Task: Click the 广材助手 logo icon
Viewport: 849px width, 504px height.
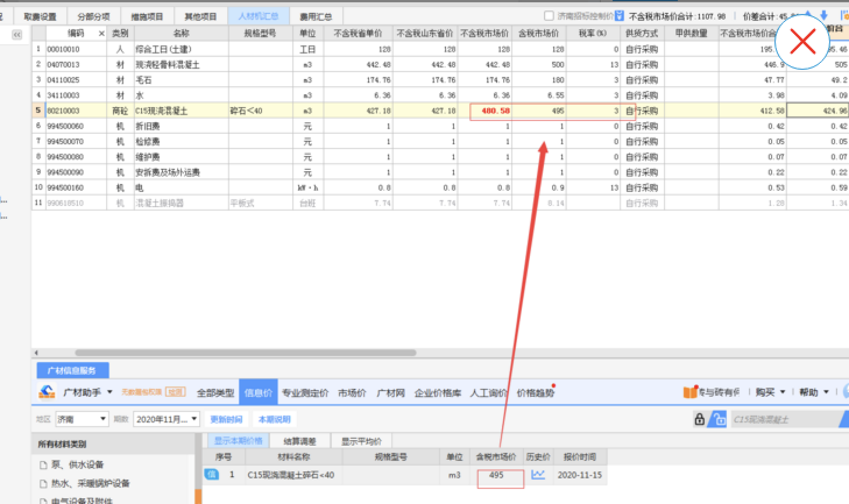Action: click(x=47, y=392)
